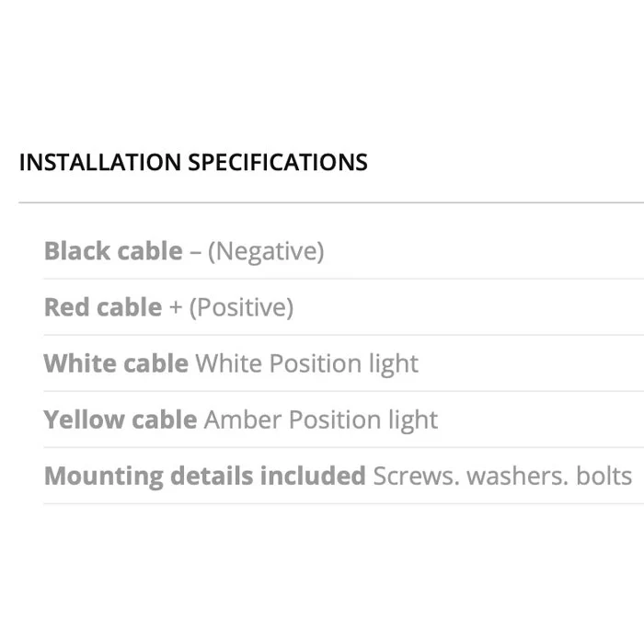Click the word Screws in mounting row
This screenshot has width=644, height=644.
[417, 477]
